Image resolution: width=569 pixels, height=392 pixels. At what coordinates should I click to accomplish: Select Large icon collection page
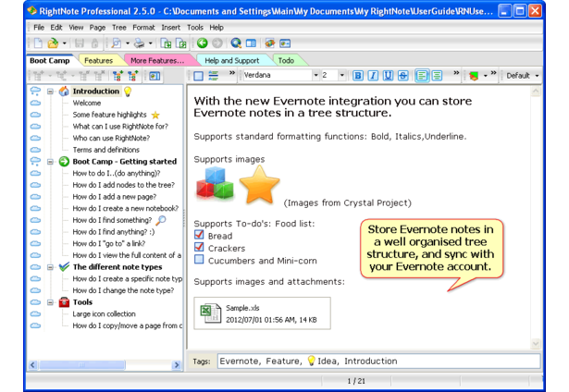[x=104, y=313]
